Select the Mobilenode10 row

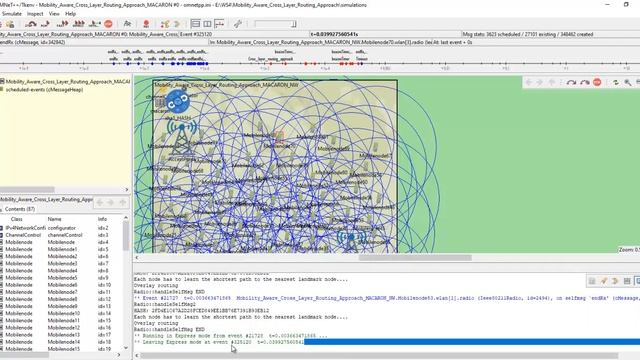pyautogui.click(x=61, y=313)
